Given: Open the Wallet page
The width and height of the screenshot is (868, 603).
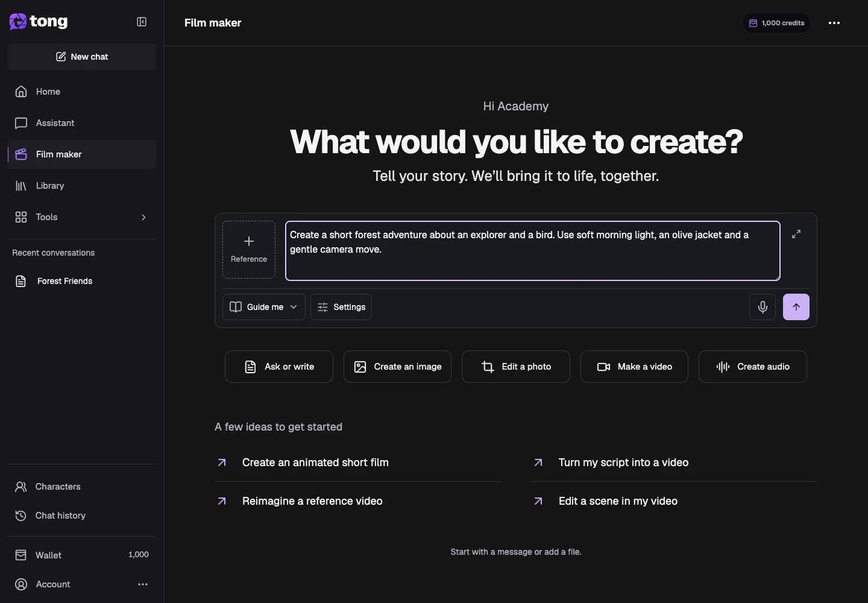Looking at the screenshot, I should 81,555.
